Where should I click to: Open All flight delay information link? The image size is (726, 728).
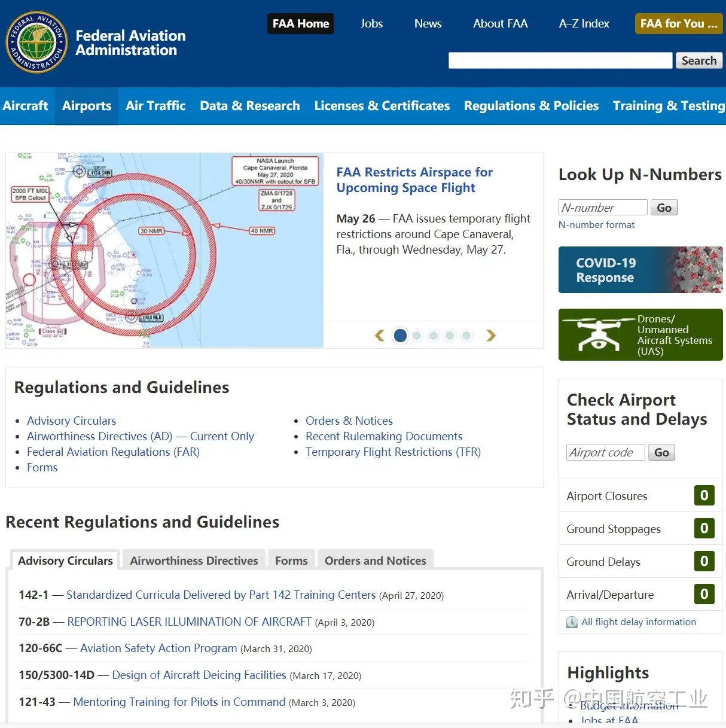[x=639, y=622]
